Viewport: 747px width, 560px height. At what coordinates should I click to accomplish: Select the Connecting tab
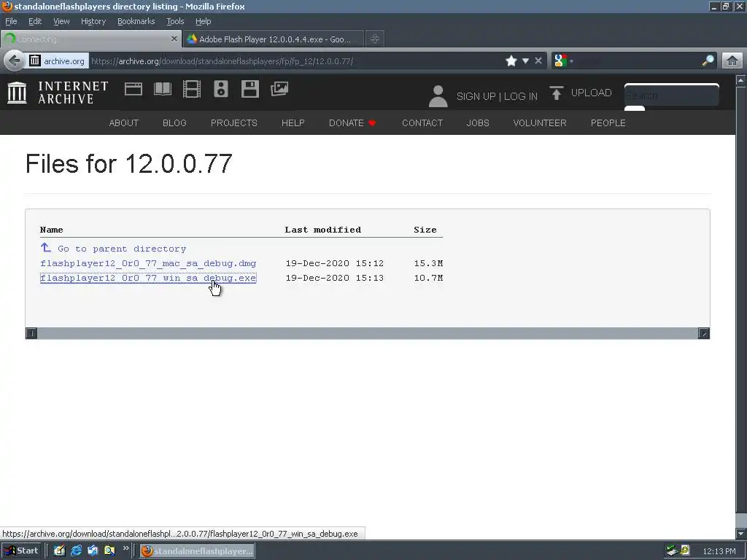click(x=90, y=39)
